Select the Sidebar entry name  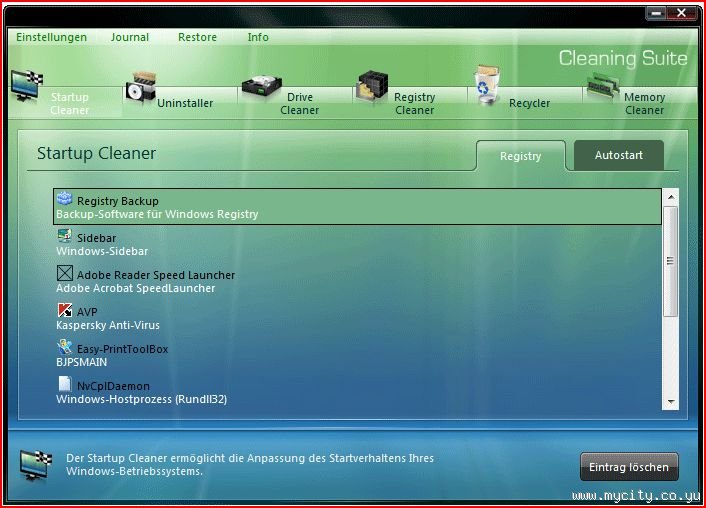point(96,238)
